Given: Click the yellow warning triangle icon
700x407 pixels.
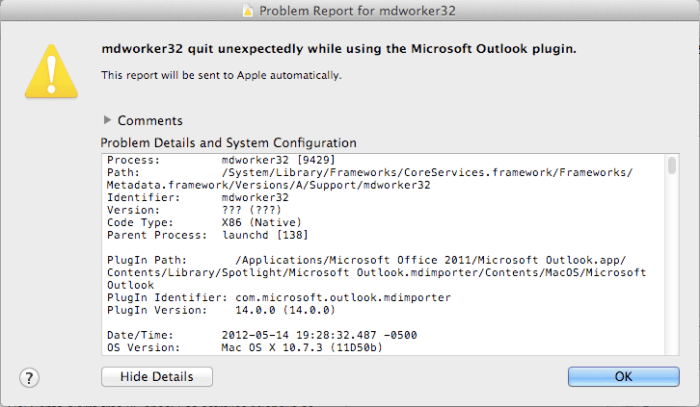Looking at the screenshot, I should point(51,71).
